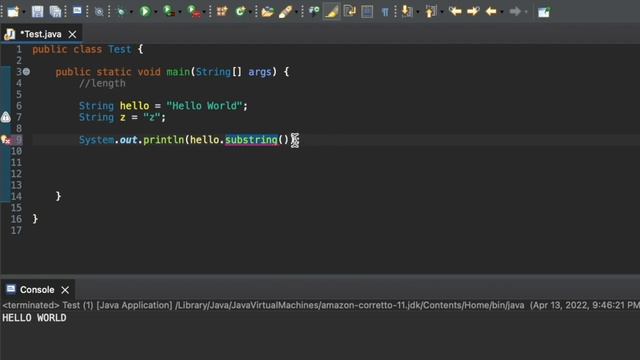640x360 pixels.
Task: Expand the pencil tool dropdown arrow
Action: click(296, 12)
